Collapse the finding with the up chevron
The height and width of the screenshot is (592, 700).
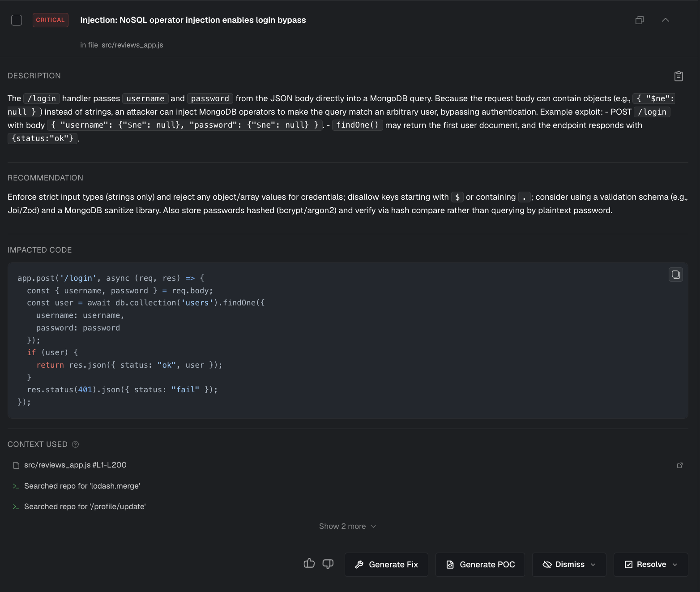point(666,20)
